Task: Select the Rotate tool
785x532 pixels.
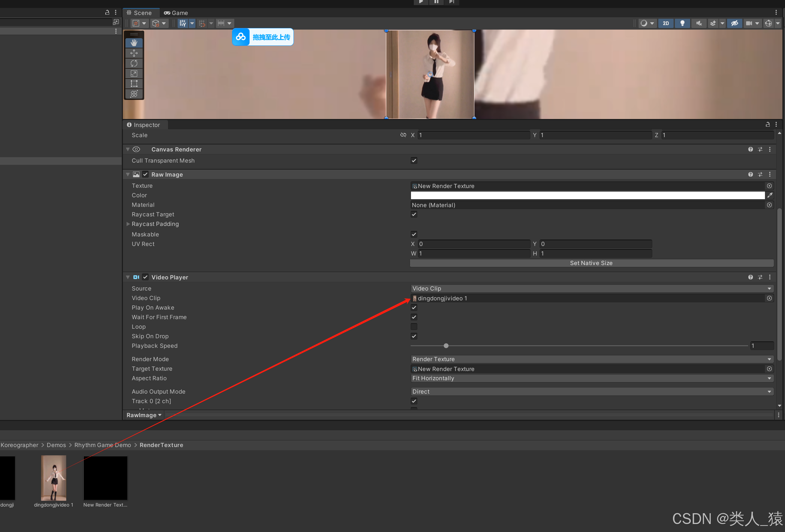Action: pos(134,63)
